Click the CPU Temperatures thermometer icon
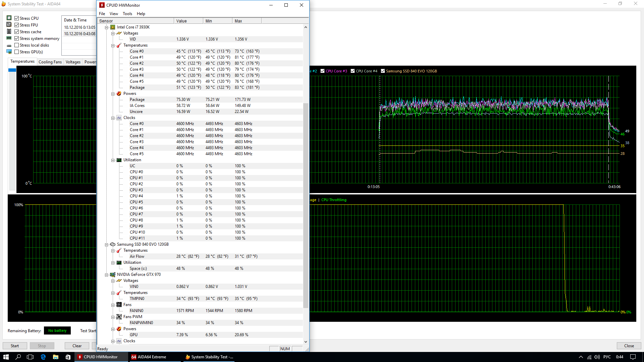 [119, 45]
